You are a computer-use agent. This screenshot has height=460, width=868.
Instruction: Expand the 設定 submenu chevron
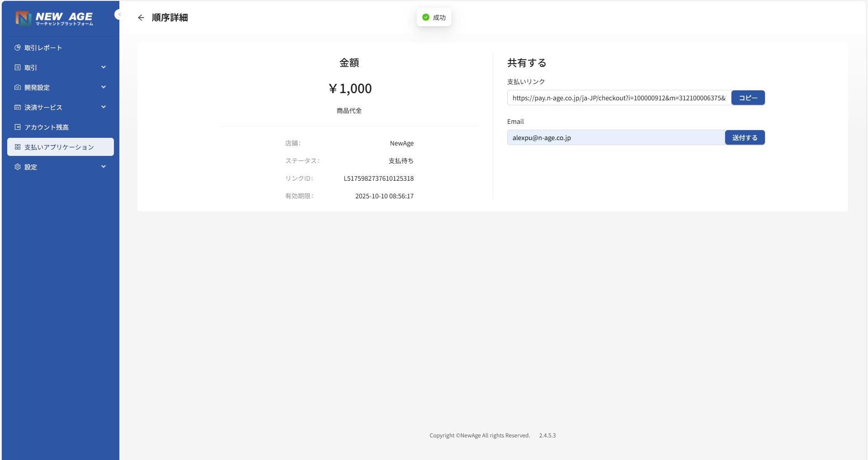click(x=104, y=167)
